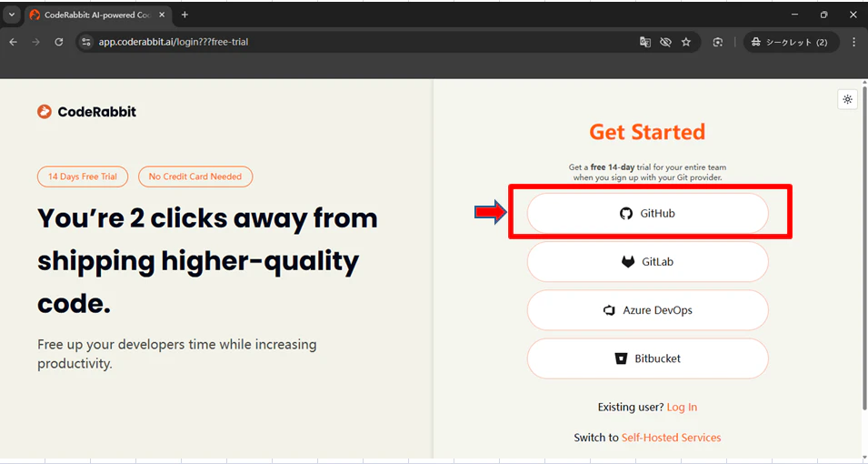This screenshot has height=464, width=868.
Task: Click the 'Free up your developers time' text
Action: pos(177,354)
